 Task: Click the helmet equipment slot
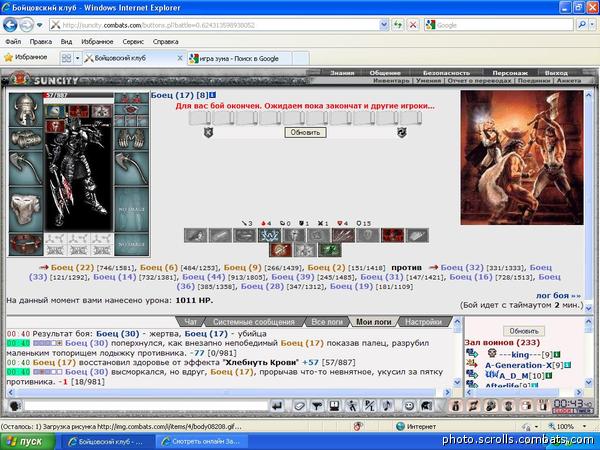pyautogui.click(x=26, y=109)
